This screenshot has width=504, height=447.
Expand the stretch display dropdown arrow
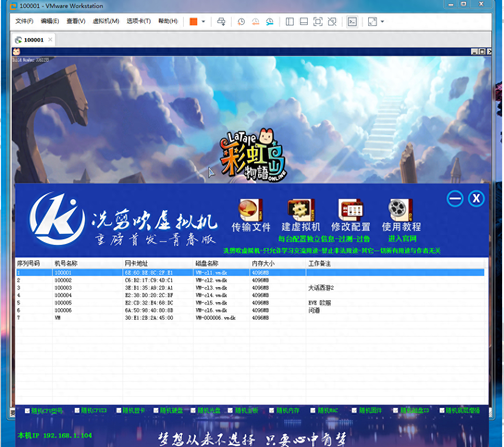(382, 22)
